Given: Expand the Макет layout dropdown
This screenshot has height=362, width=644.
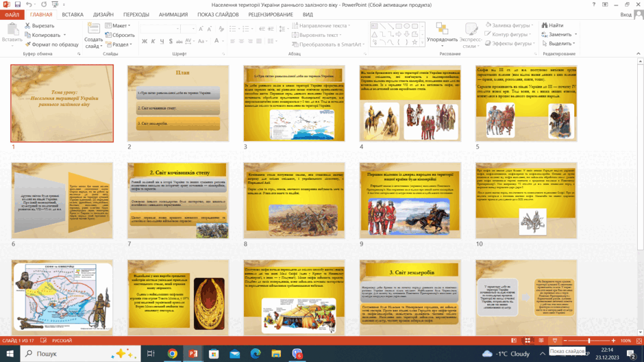Looking at the screenshot, I should point(118,25).
